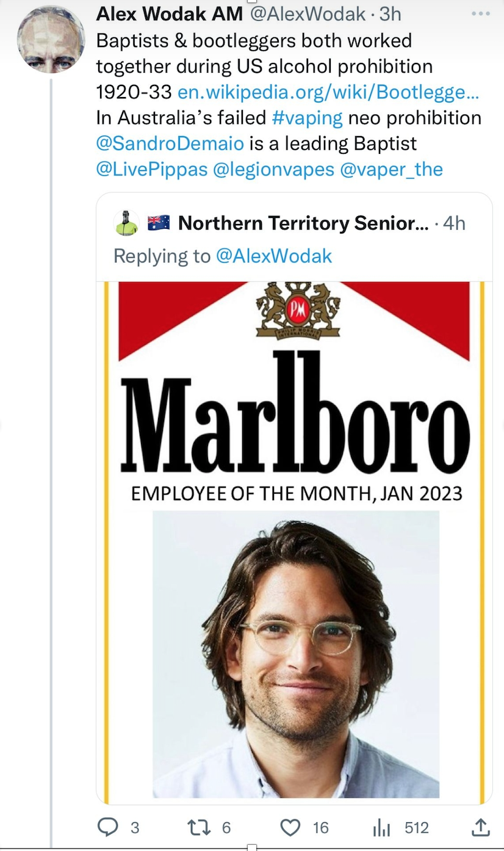
Task: Click the @AlexWodak reply-to link
Action: [274, 256]
